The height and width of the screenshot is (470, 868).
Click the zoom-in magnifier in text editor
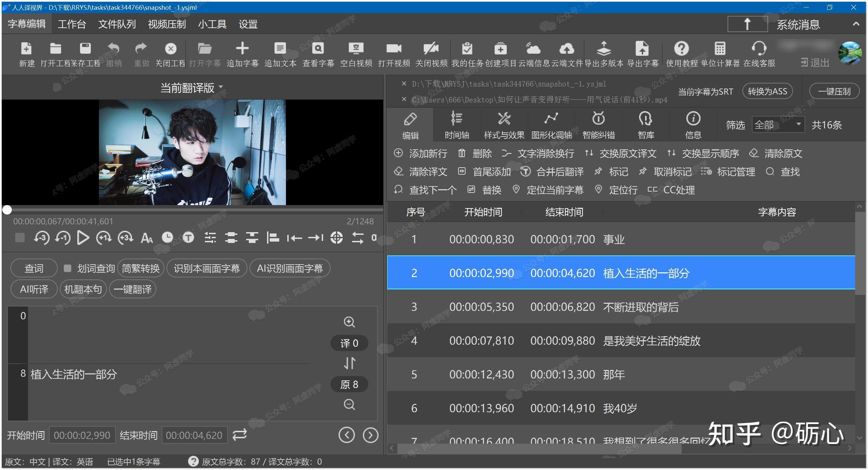click(349, 322)
